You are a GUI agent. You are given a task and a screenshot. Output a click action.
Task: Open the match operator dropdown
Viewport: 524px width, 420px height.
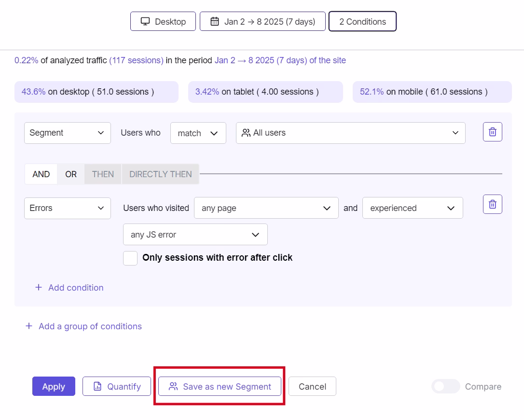(198, 132)
